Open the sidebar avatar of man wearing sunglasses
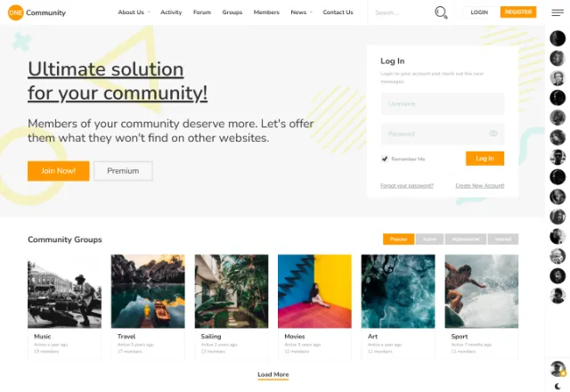Screen dimensions: 570x392 point(558,157)
